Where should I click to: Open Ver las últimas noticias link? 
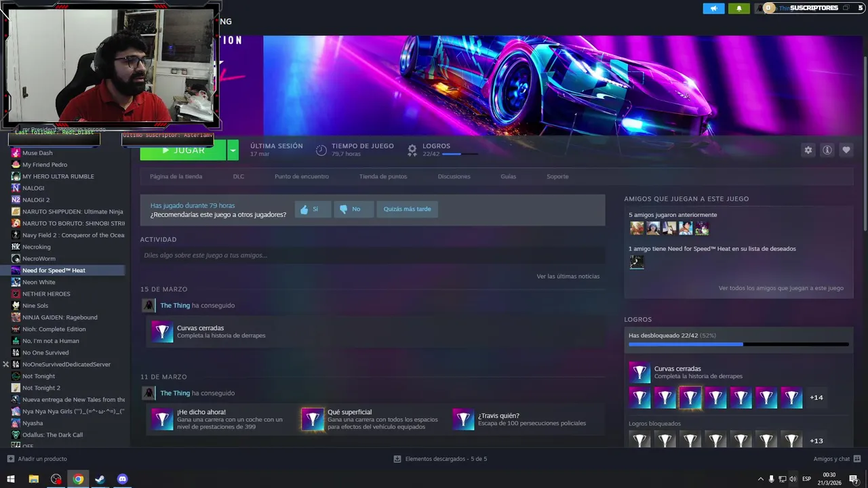pos(568,277)
